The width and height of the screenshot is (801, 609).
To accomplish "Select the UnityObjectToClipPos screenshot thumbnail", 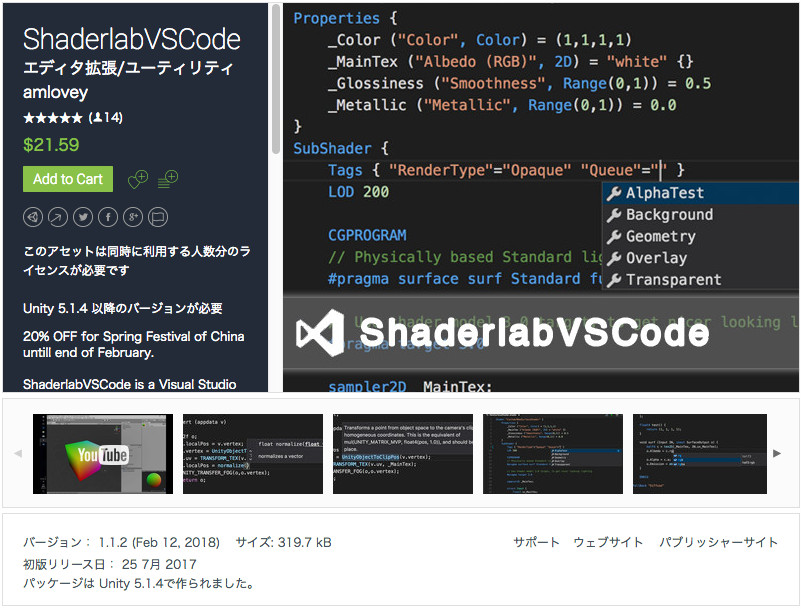I will 403,454.
